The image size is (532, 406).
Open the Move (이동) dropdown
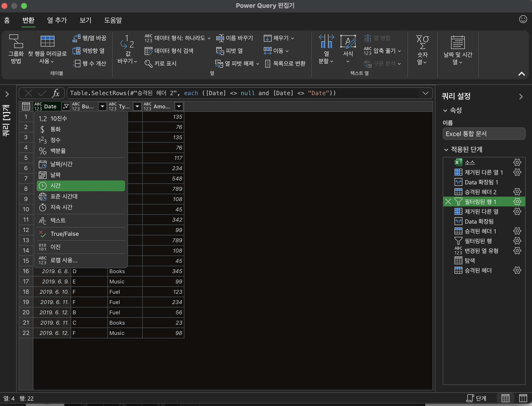coord(276,51)
